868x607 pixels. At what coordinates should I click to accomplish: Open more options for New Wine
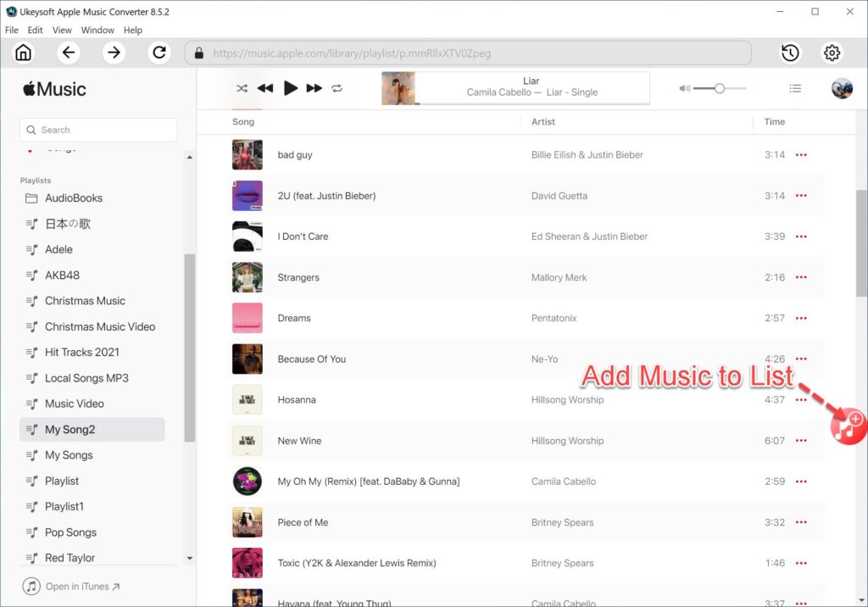(801, 441)
